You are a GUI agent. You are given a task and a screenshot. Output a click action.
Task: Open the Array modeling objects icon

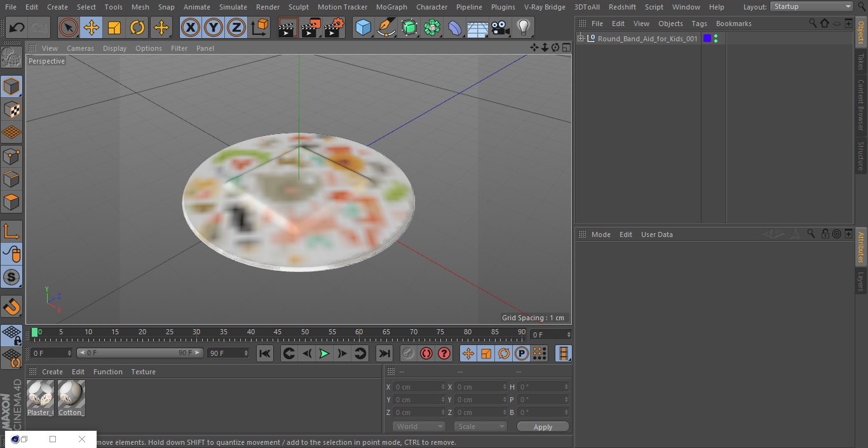432,28
